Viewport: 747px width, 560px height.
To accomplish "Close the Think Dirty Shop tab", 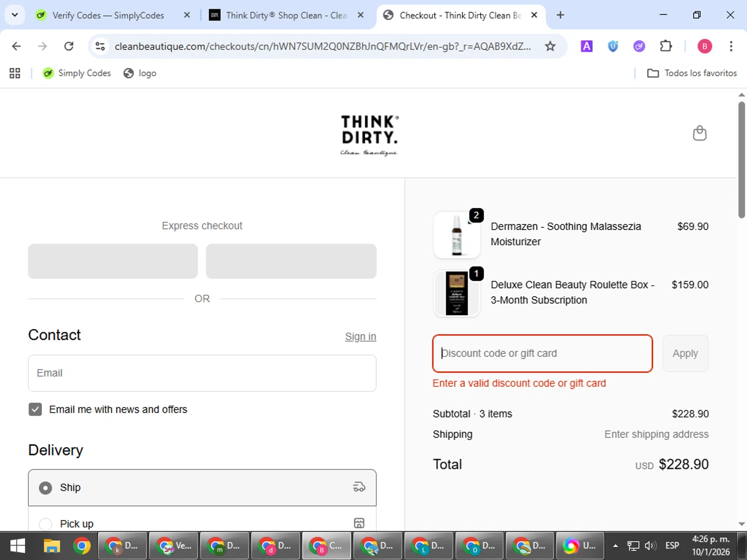I will (361, 15).
